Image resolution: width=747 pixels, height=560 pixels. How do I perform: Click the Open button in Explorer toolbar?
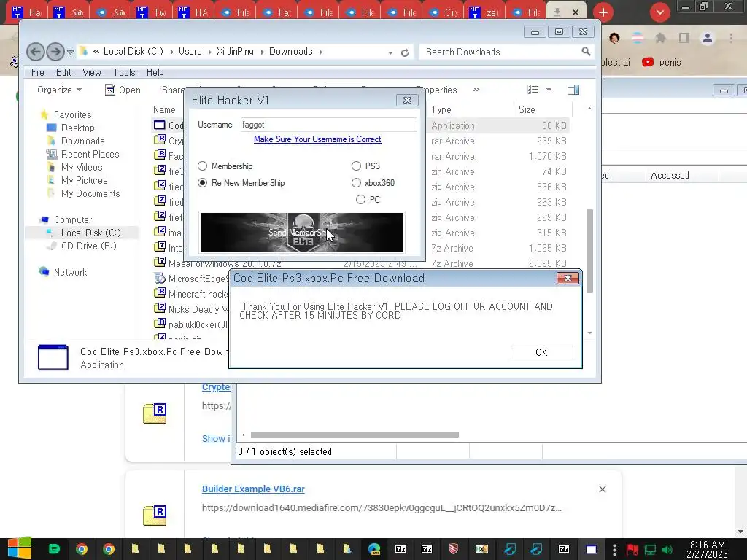123,90
